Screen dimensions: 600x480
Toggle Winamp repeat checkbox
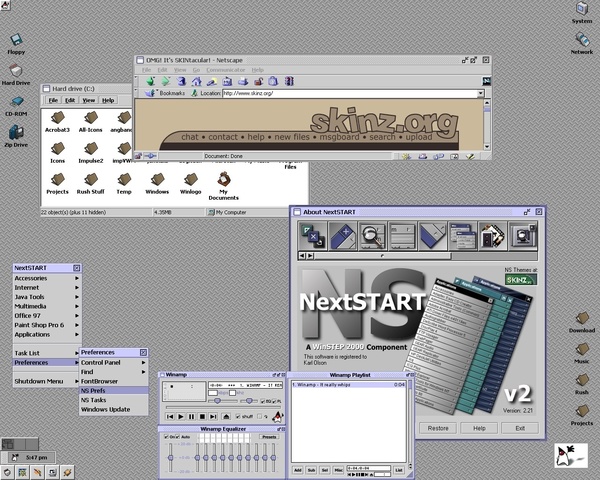260,416
